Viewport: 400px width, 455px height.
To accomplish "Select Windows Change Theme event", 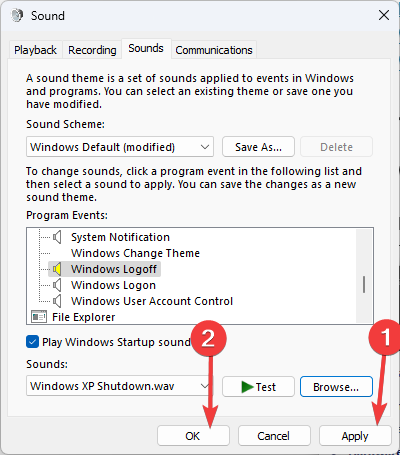I will point(135,253).
